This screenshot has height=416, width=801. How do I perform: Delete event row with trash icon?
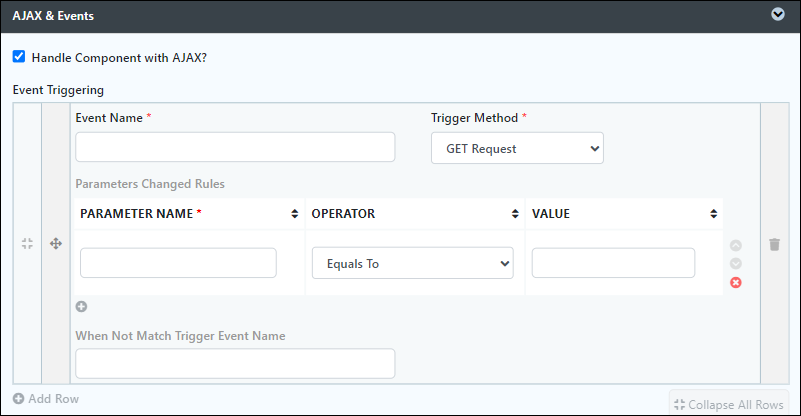pyautogui.click(x=774, y=244)
